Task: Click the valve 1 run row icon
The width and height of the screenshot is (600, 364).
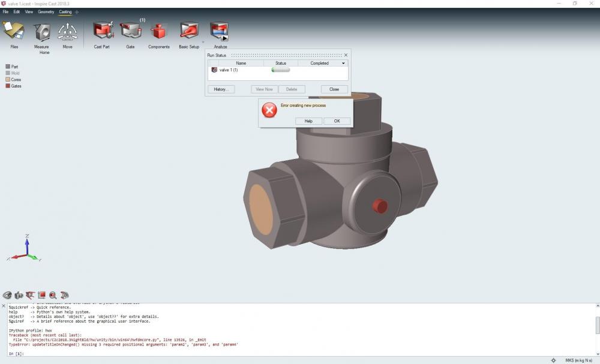Action: 214,70
